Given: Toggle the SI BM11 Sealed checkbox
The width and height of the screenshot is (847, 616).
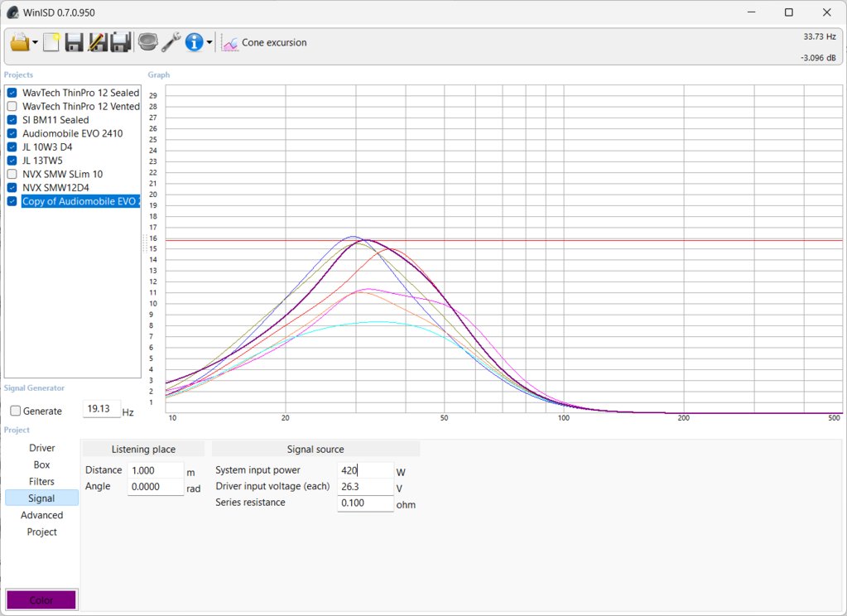Looking at the screenshot, I should 12,120.
